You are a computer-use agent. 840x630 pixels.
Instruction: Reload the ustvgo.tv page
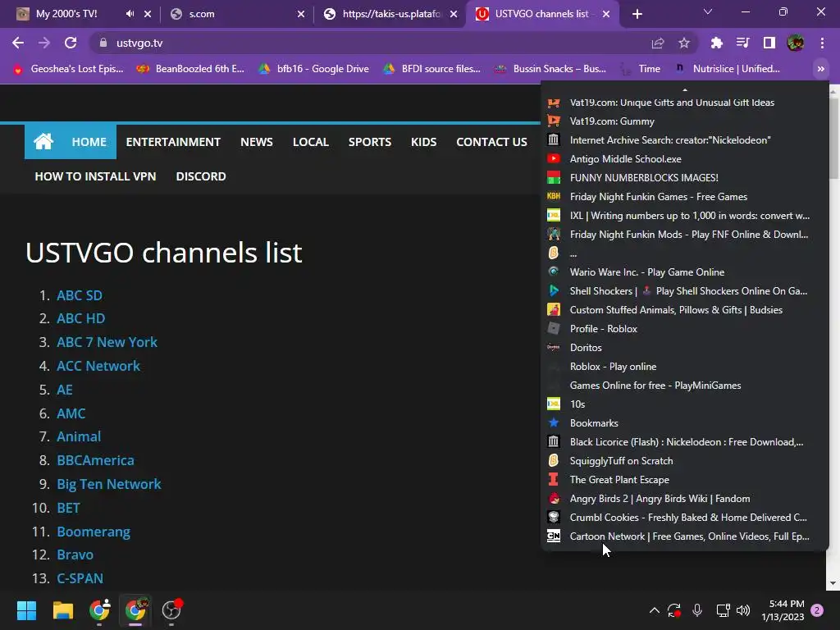71,43
